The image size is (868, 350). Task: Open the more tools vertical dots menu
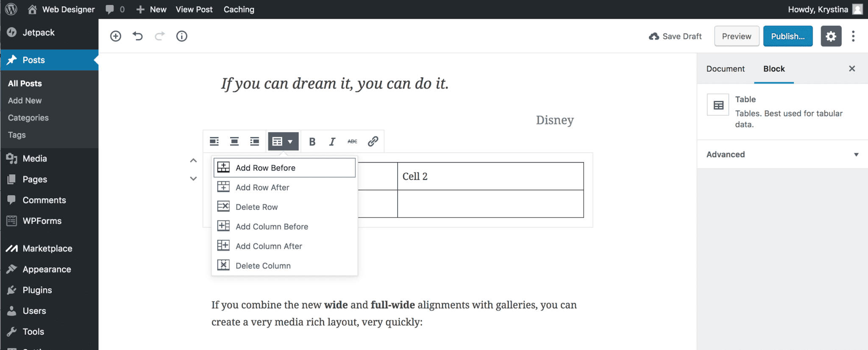(x=853, y=36)
